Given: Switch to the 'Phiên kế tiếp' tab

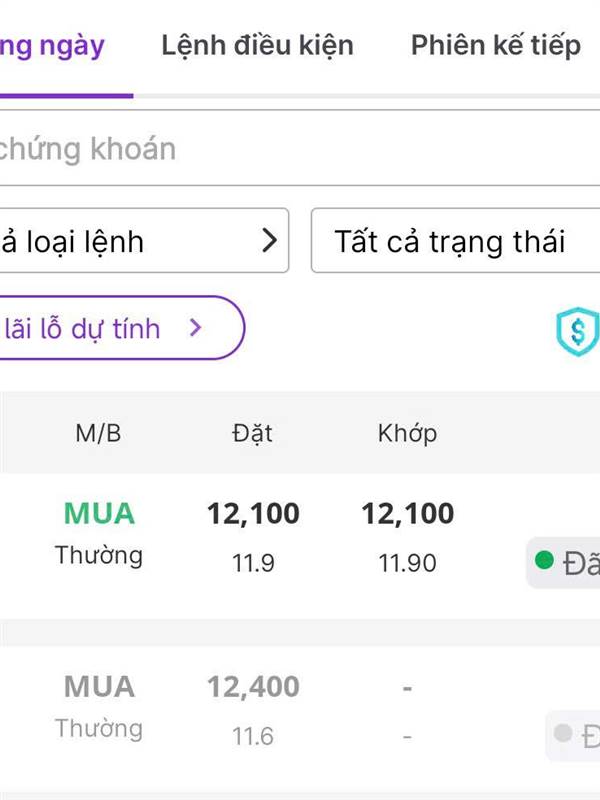Looking at the screenshot, I should 496,45.
